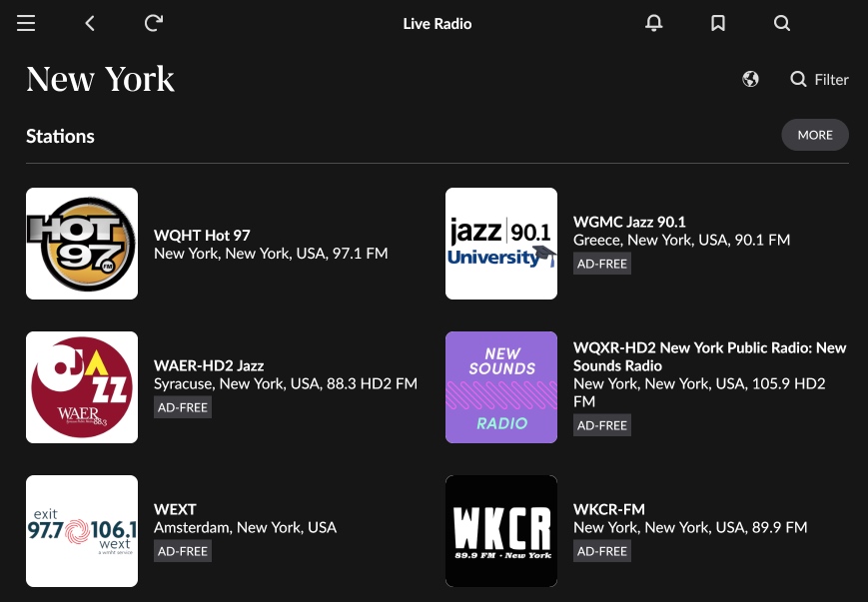Click the refresh icon
The image size is (868, 602).
154,23
